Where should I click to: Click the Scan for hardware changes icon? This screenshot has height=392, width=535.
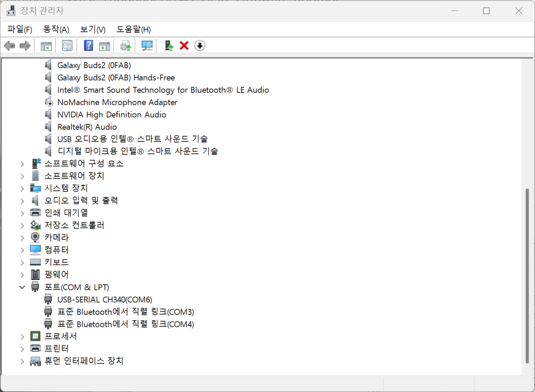(147, 46)
